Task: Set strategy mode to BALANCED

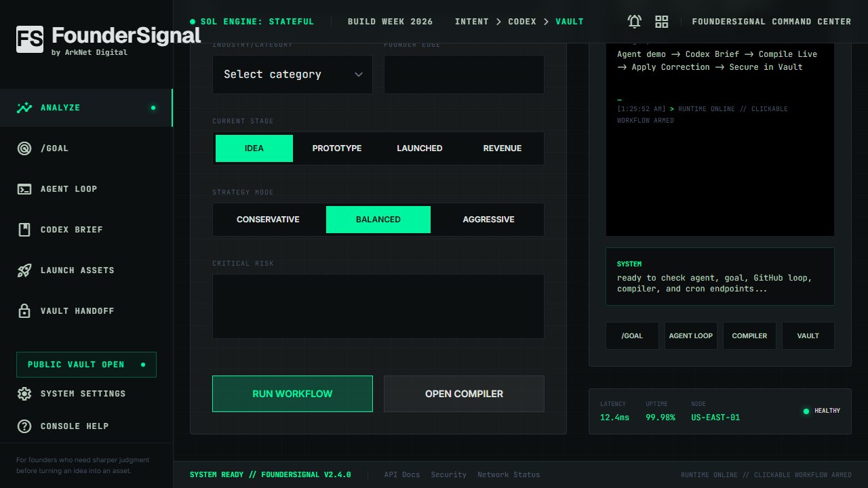Action: (x=378, y=220)
